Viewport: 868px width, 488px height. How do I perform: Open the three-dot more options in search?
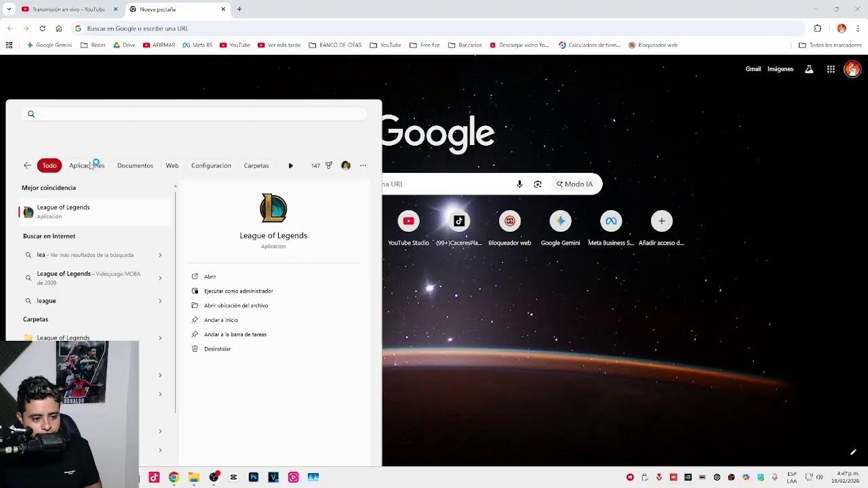coord(363,165)
